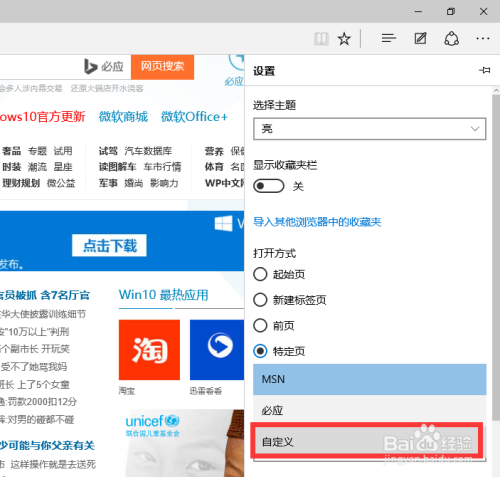Open the more actions ellipsis menu
The width and height of the screenshot is (500, 477).
tap(483, 39)
